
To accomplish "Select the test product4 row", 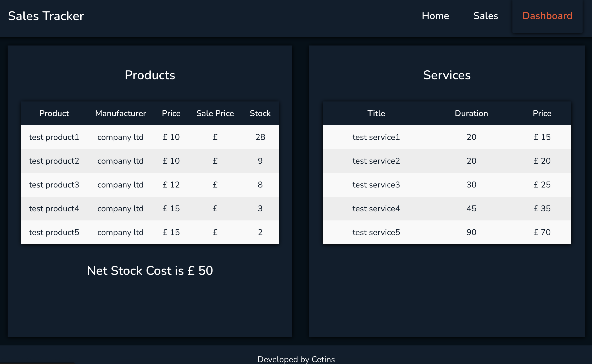I will [150, 208].
